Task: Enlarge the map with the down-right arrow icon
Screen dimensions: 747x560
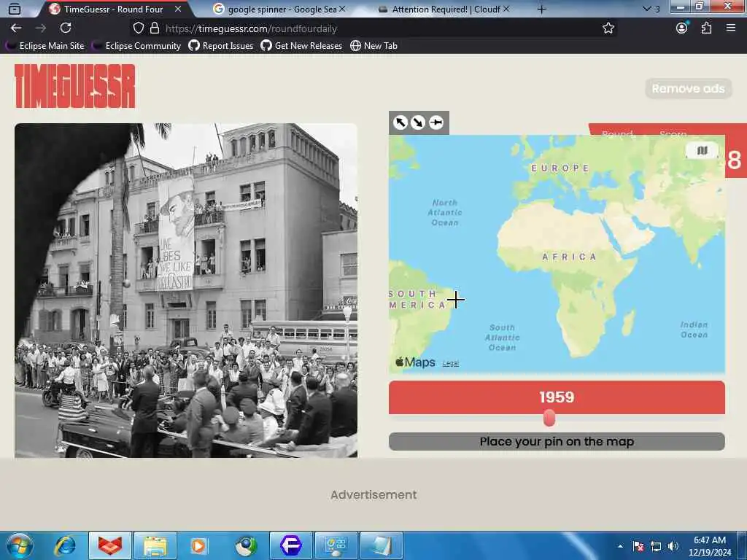Action: point(418,122)
